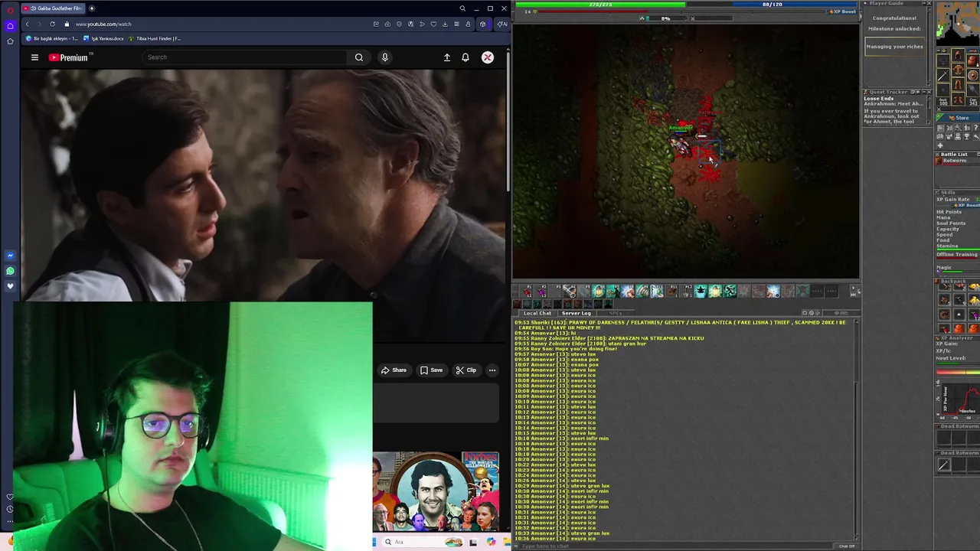Collapse the Quest Tracker panel

924,92
